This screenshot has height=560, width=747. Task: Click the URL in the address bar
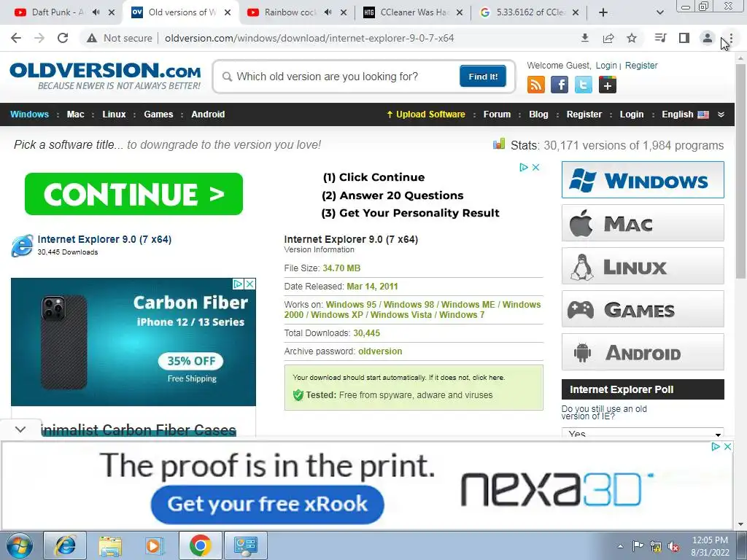(x=309, y=38)
